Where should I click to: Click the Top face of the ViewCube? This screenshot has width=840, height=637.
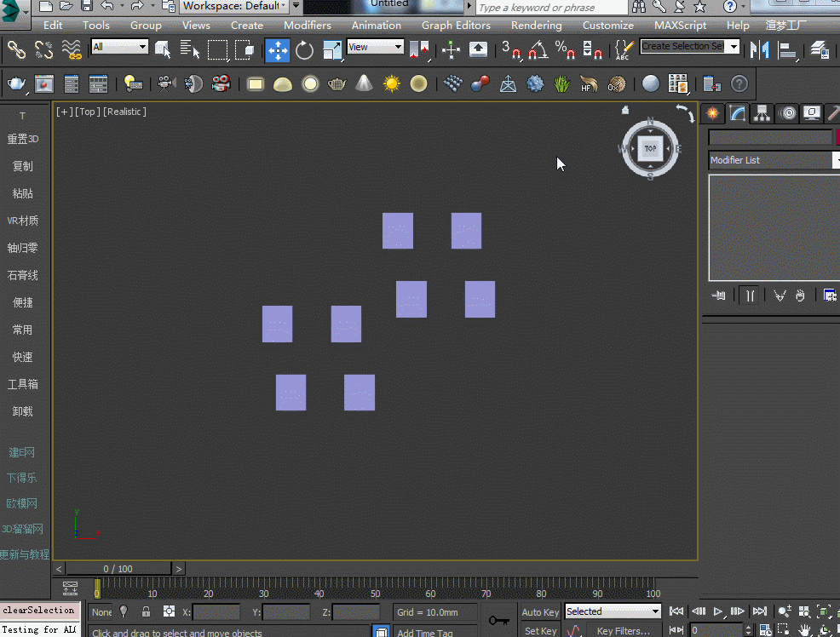650,149
